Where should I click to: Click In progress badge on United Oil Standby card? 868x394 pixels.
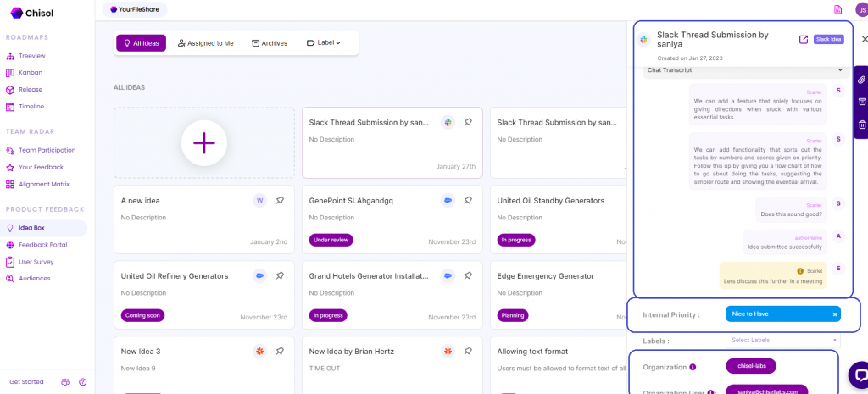pyautogui.click(x=516, y=240)
